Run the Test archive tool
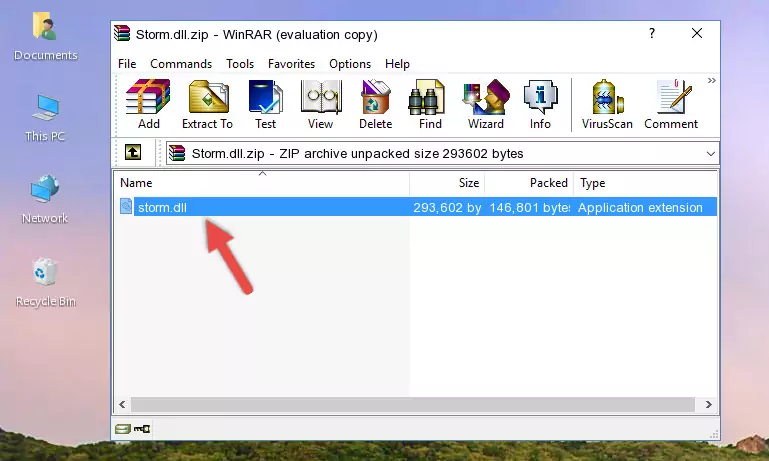Image resolution: width=769 pixels, height=461 pixels. pos(265,104)
